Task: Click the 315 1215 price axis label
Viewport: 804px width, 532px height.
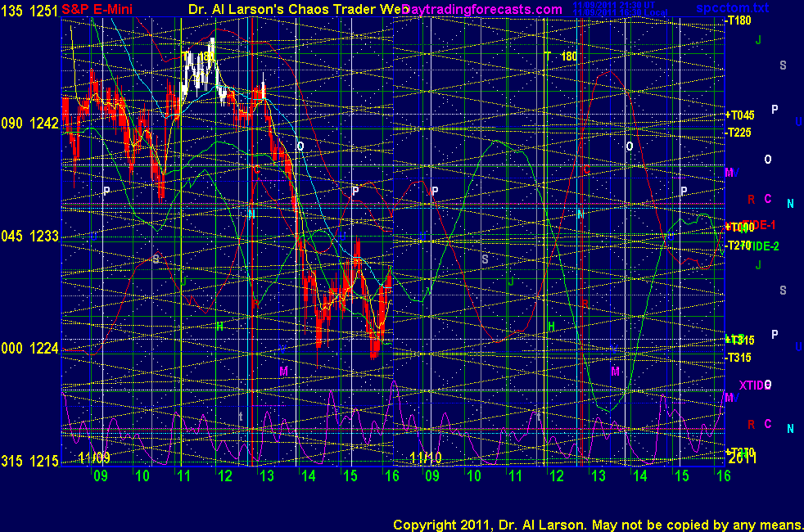Action: coord(29,462)
